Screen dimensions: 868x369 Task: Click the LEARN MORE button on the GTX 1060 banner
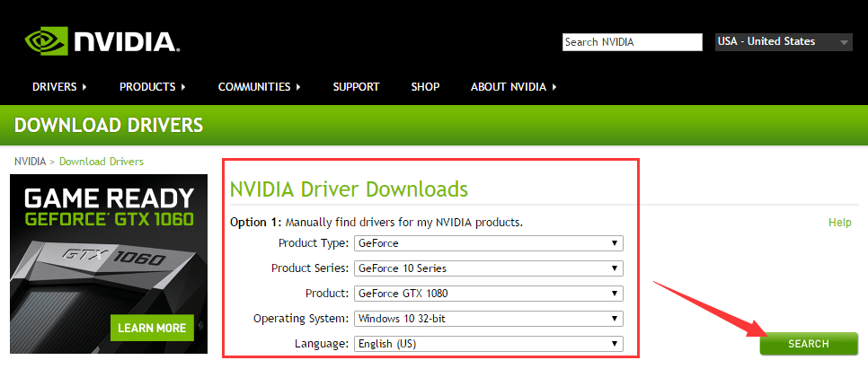152,328
